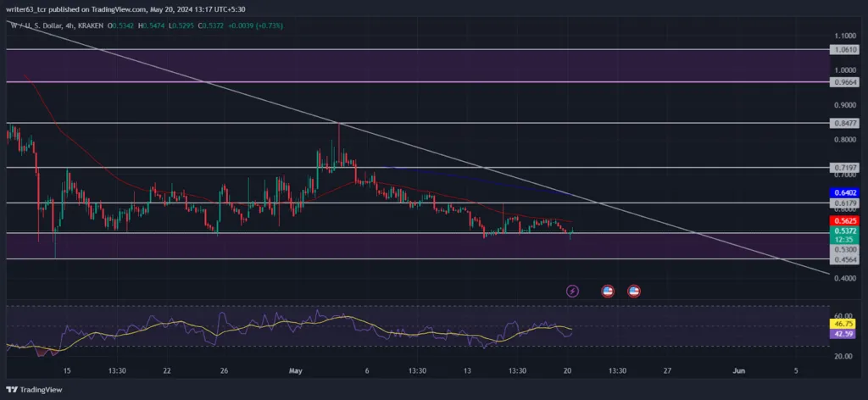This screenshot has width=868, height=400.
Task: Click the W / U.S. Dollar symbol title
Action: 36,26
